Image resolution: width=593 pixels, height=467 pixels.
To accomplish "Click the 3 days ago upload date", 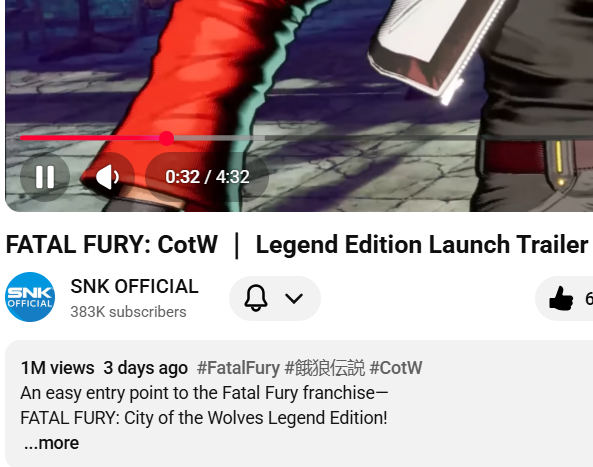I will (x=146, y=368).
